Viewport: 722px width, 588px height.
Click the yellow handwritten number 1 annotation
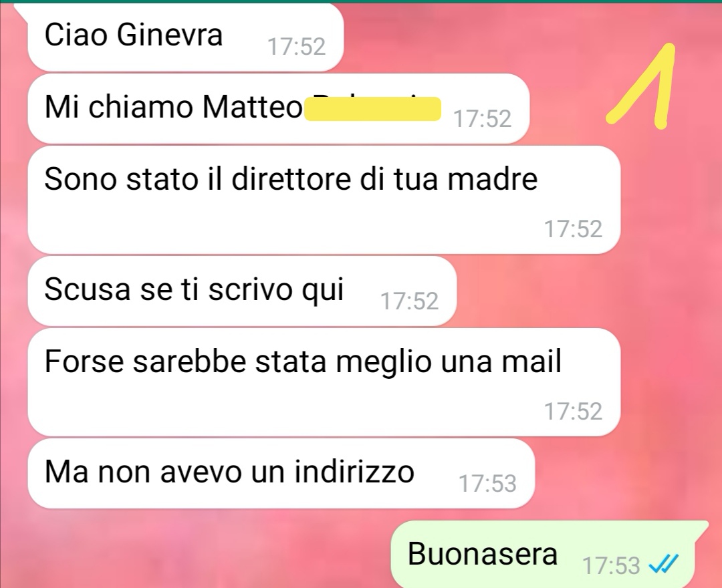(x=641, y=86)
